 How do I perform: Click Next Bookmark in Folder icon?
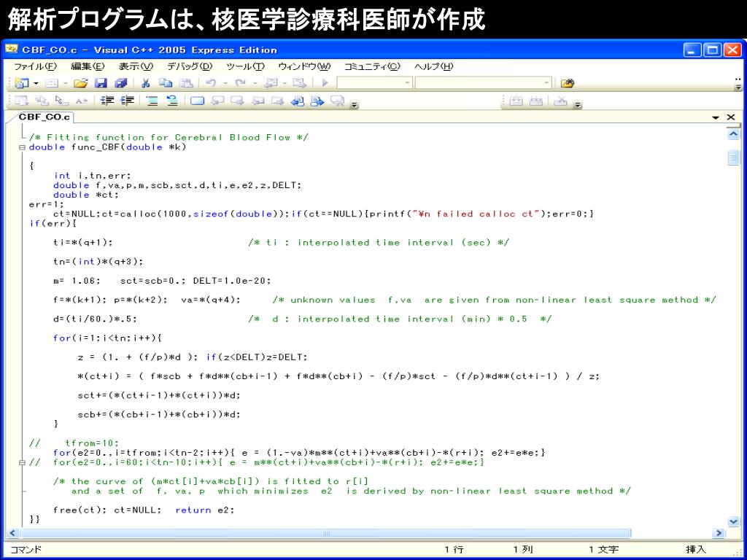click(278, 101)
